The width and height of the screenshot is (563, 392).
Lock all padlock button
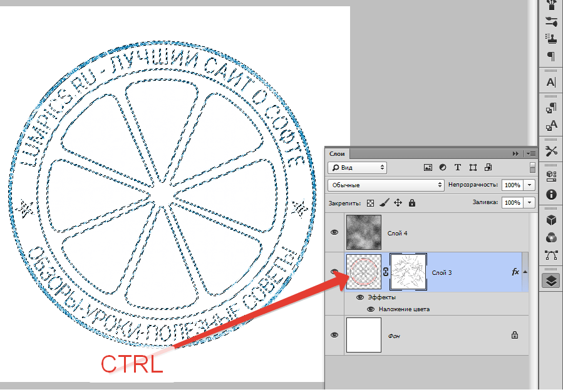tap(412, 203)
